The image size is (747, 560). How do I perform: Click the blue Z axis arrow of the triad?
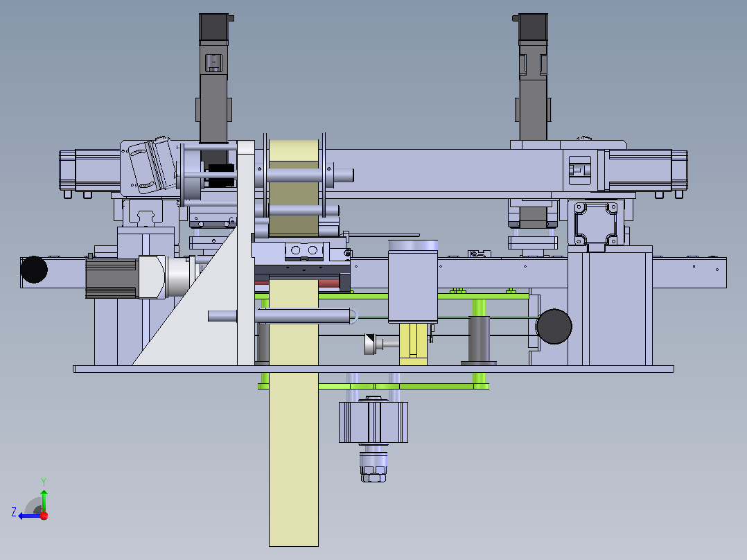point(28,516)
